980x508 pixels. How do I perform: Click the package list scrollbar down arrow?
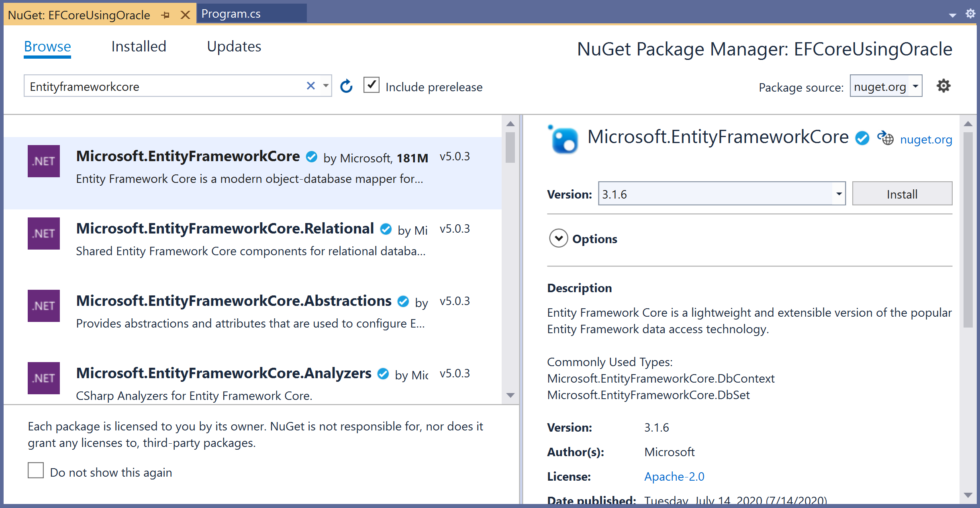tap(510, 395)
